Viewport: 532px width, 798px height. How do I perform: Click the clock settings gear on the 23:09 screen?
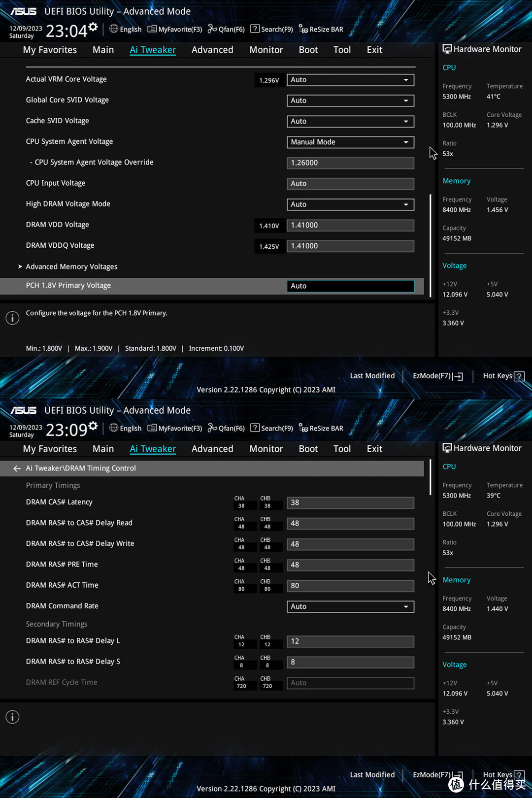tap(93, 426)
